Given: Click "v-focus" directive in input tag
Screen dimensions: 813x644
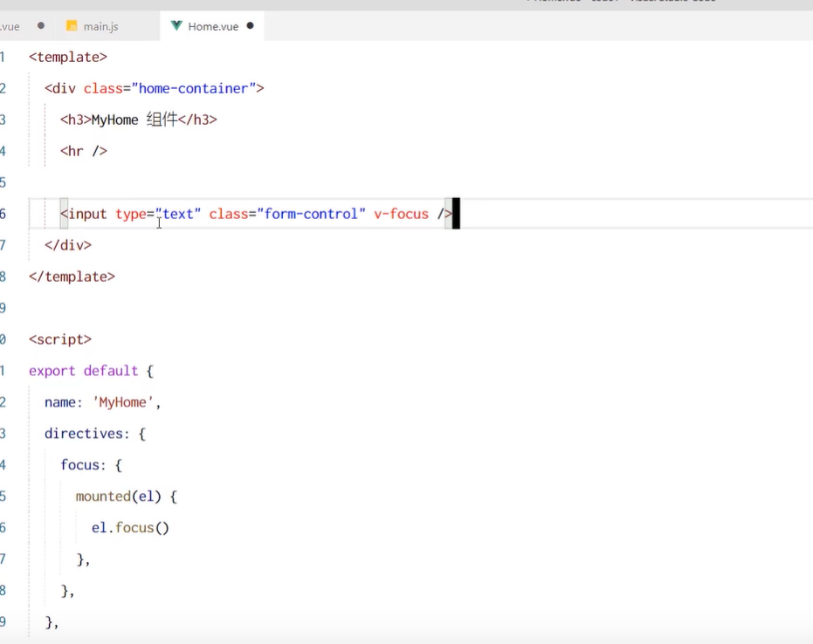Looking at the screenshot, I should point(402,214).
